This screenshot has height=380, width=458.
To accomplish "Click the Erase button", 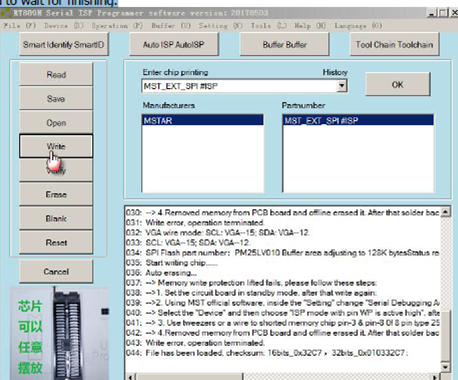I will 56,194.
